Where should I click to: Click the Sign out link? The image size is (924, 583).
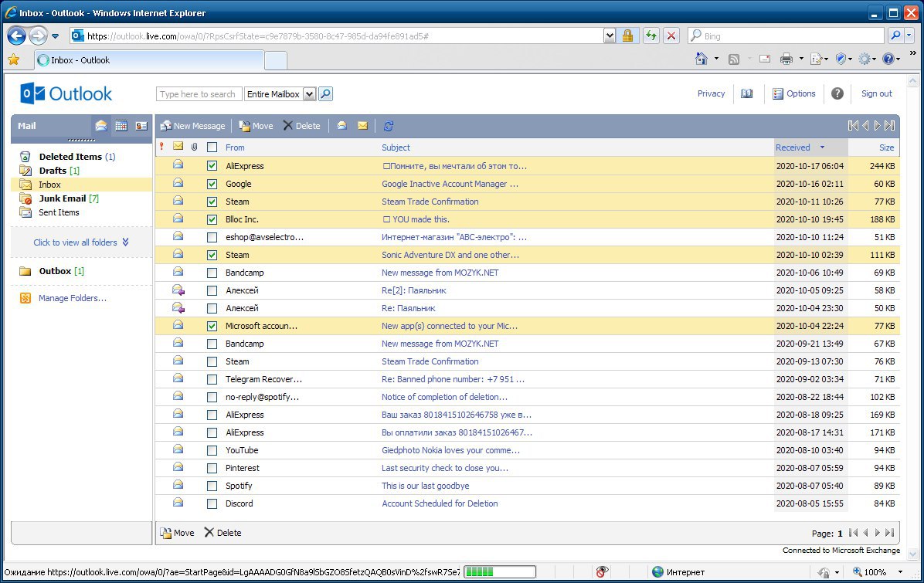[877, 93]
